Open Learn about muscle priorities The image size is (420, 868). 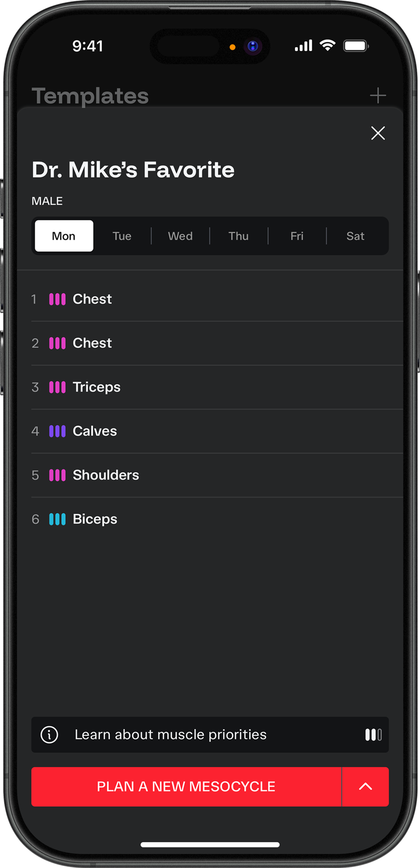[171, 735]
